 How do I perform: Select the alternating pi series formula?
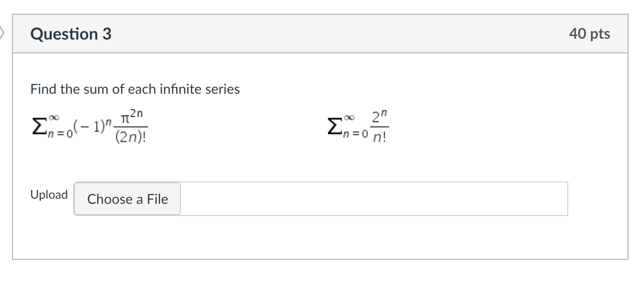click(x=88, y=127)
